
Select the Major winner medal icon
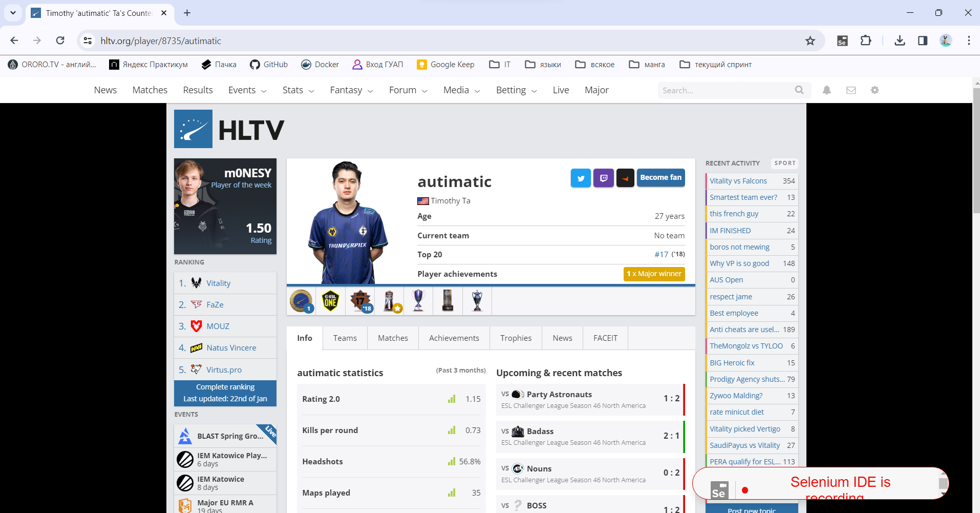[x=301, y=301]
